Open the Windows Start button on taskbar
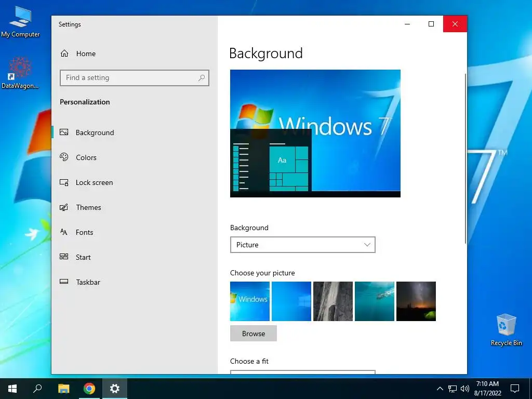Viewport: 532px width, 399px height. pos(12,389)
